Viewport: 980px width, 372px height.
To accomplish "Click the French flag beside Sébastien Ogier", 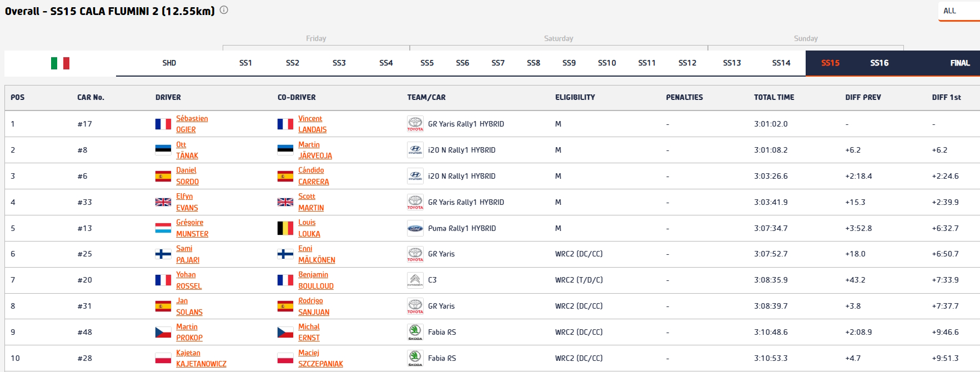I will pyautogui.click(x=163, y=124).
